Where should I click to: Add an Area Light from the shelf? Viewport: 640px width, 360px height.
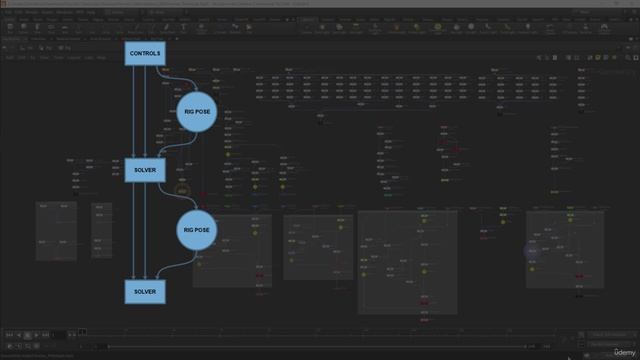tap(356, 28)
